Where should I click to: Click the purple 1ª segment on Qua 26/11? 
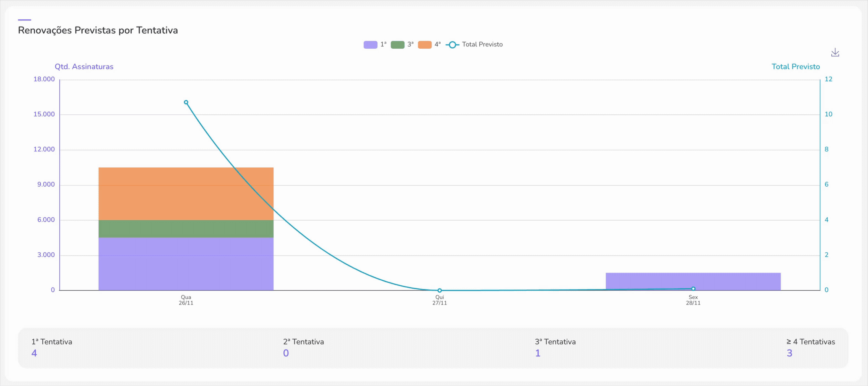[x=186, y=264]
